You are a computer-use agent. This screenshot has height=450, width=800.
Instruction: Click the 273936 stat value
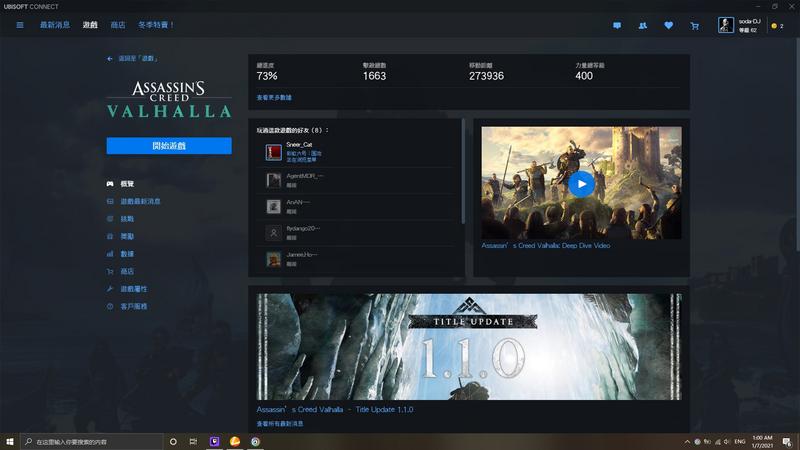tap(486, 76)
